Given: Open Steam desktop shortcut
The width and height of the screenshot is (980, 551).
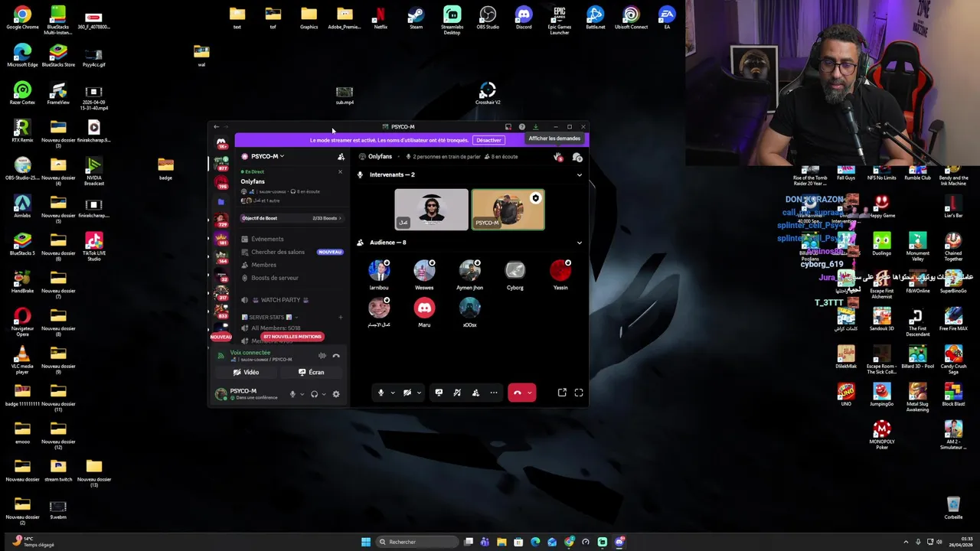Looking at the screenshot, I should point(416,18).
